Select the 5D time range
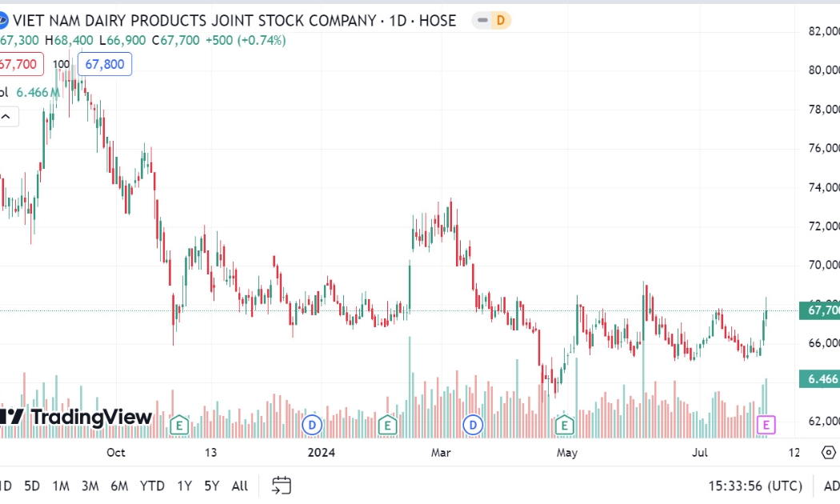The width and height of the screenshot is (840, 504). click(x=32, y=486)
